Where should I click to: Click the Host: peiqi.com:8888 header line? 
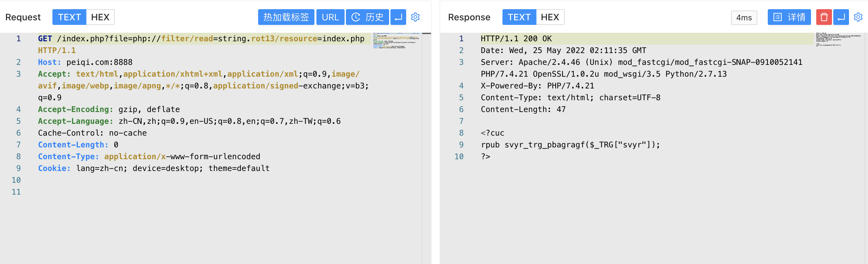[85, 62]
